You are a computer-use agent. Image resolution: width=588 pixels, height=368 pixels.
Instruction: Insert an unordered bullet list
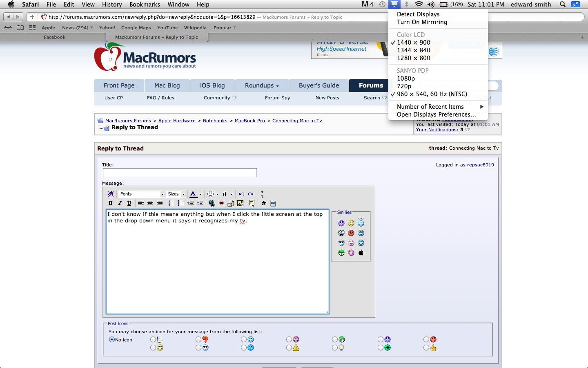pos(181,203)
